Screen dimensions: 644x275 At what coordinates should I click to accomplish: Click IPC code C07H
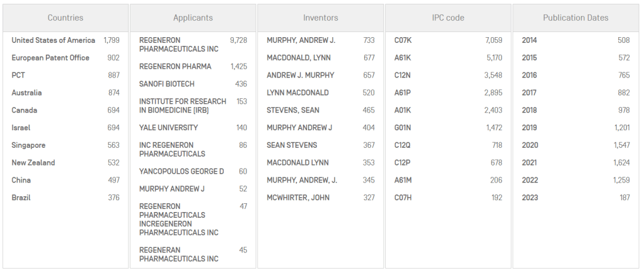click(x=403, y=198)
